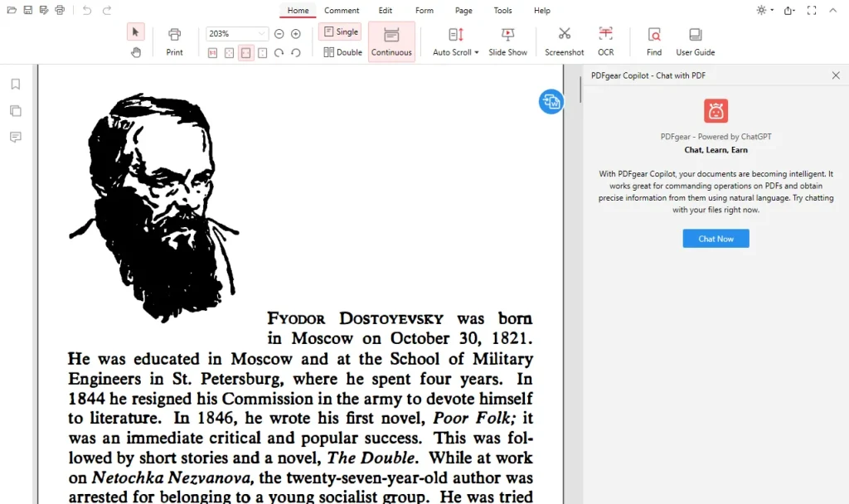This screenshot has width=849, height=504.
Task: Click the 'Chat, Learn, Earn' heading
Action: 716,150
